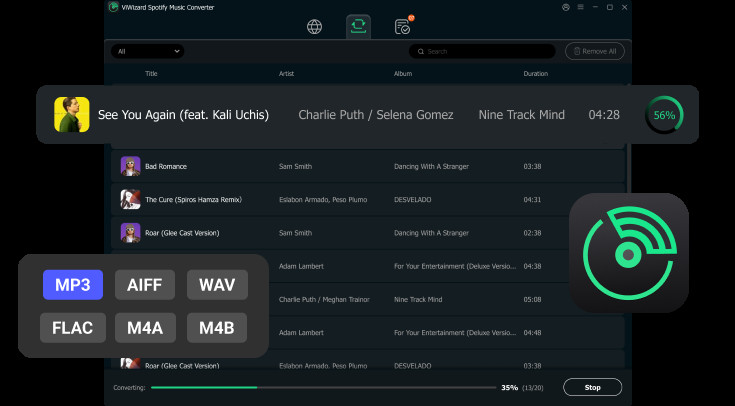The width and height of the screenshot is (735, 406).
Task: Click the Album column header
Action: coord(403,74)
